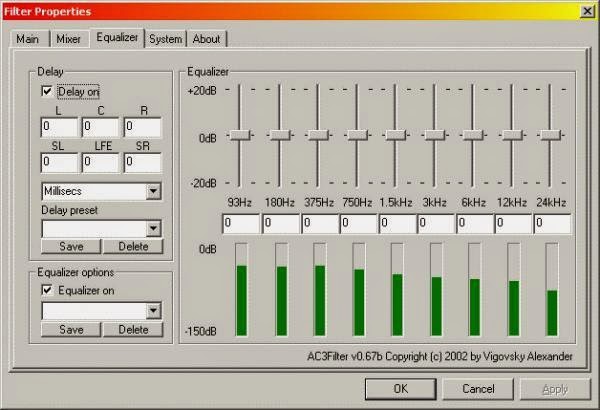This screenshot has height=410, width=600.
Task: Click the -150dB meter label
Action: (201, 331)
